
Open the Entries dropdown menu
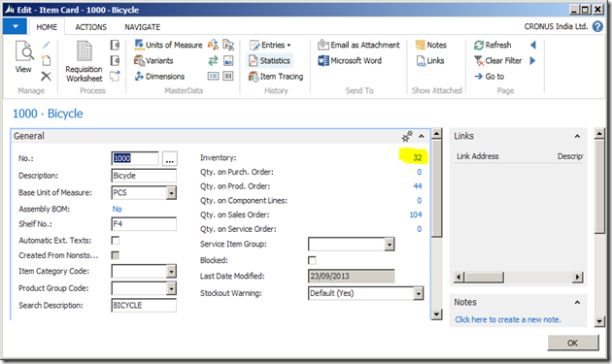pyautogui.click(x=270, y=45)
